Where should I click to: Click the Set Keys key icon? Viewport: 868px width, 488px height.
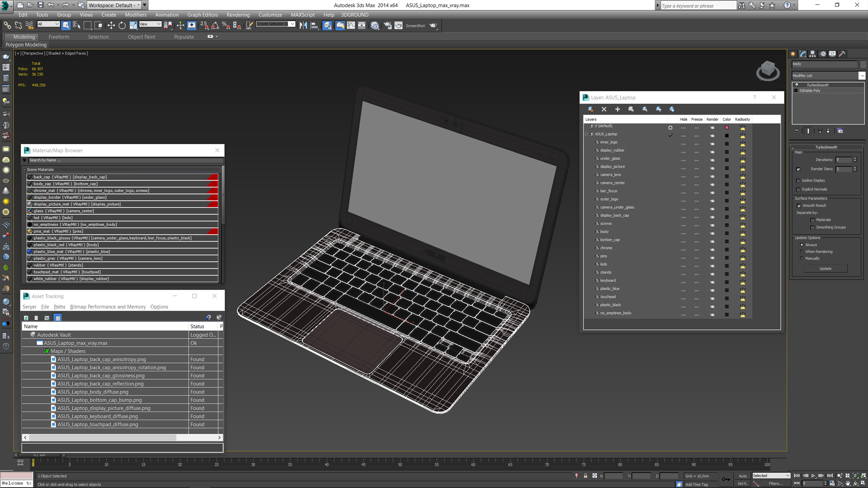coord(726,479)
